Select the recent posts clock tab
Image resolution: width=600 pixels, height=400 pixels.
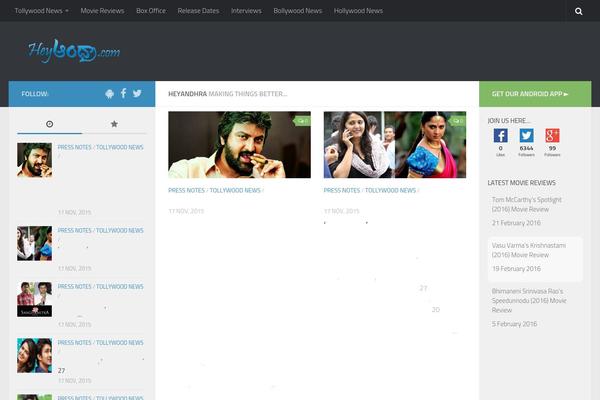[x=49, y=124]
